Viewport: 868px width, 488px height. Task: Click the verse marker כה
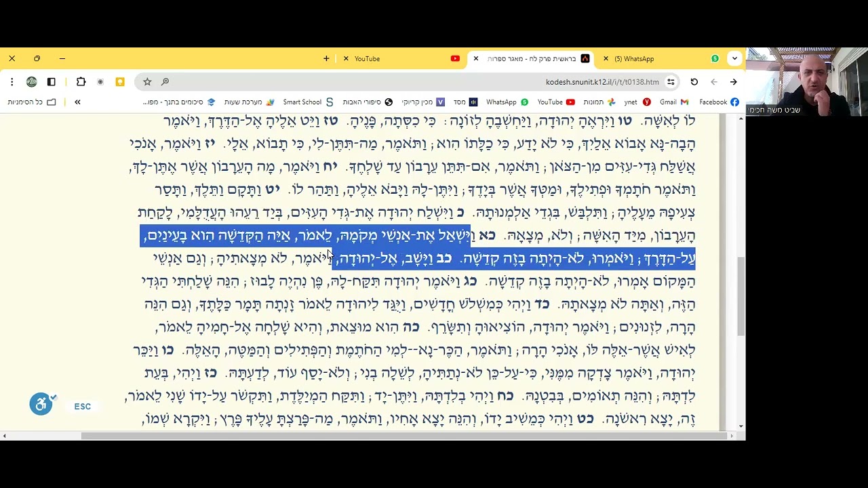click(411, 327)
